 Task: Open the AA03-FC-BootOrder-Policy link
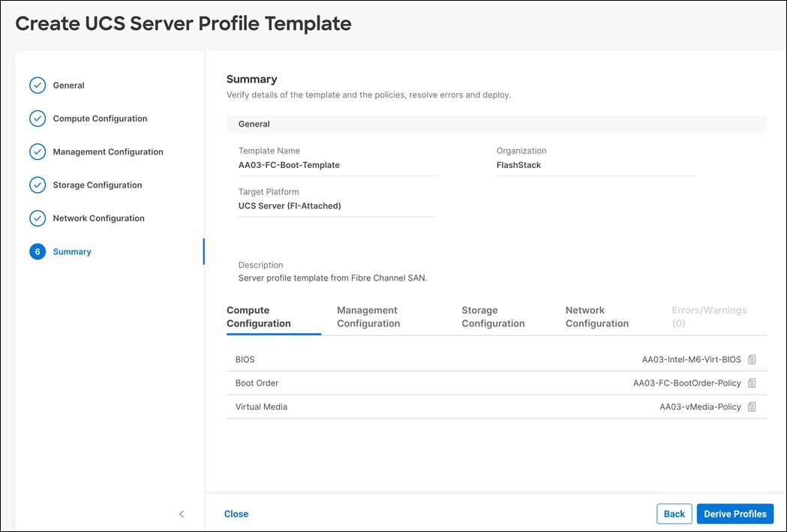[685, 383]
